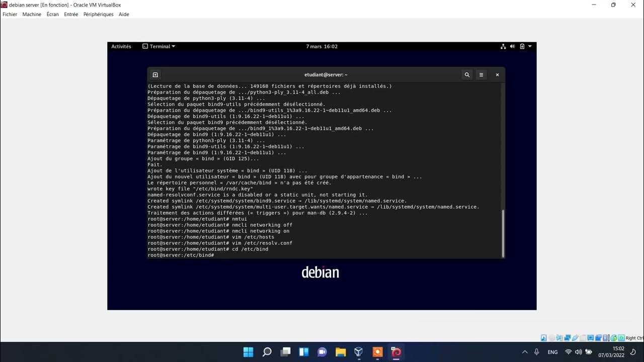Screen dimensions: 644x362
Task: Open the GNOME Activités overview
Action: pyautogui.click(x=121, y=46)
